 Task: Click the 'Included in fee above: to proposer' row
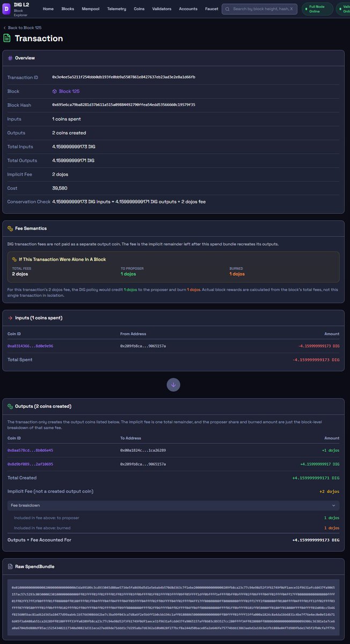pyautogui.click(x=173, y=518)
